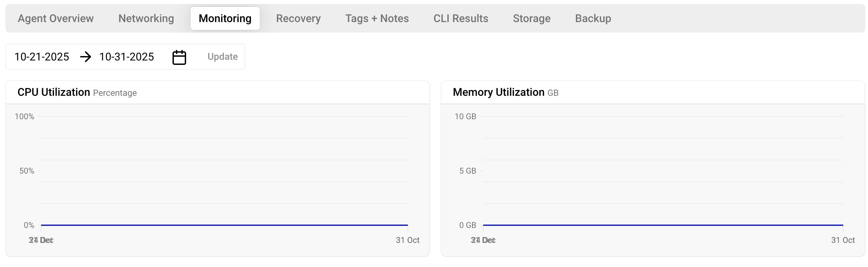
Task: View the CLI Results tab
Action: coord(460,18)
